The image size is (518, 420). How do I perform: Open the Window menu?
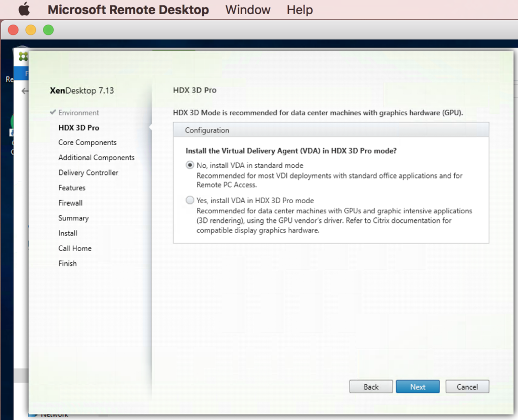point(248,10)
